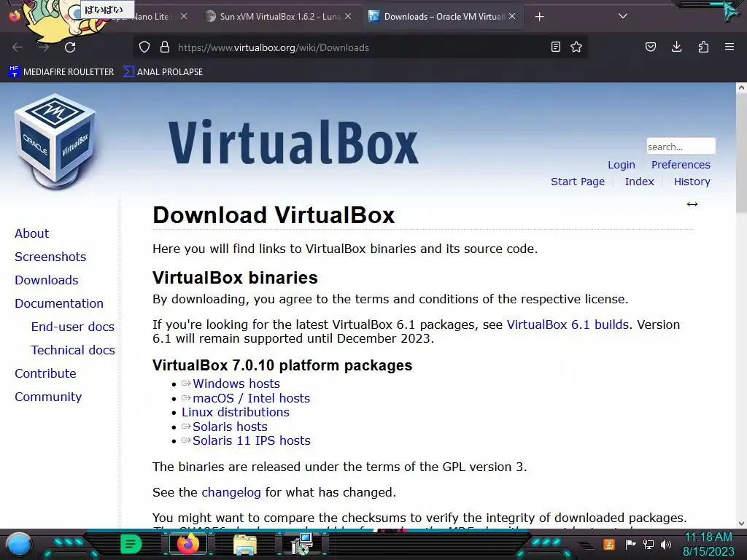This screenshot has width=747, height=560.
Task: Open the Login link
Action: point(622,165)
